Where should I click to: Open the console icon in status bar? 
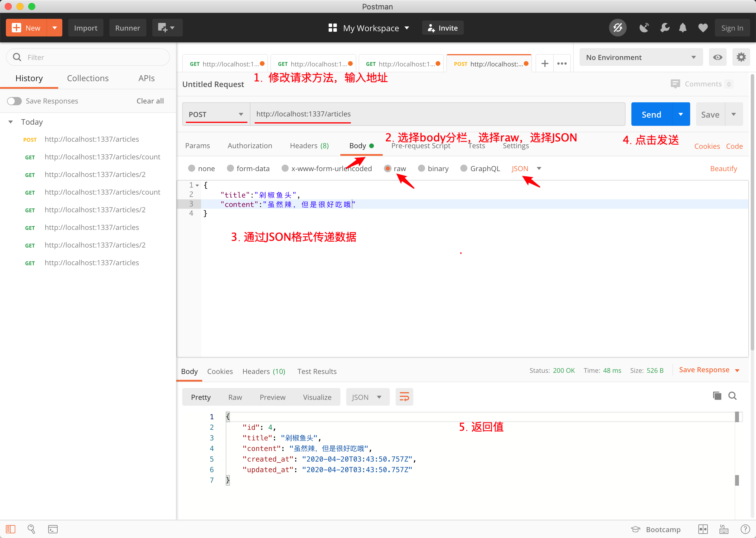coord(53,529)
